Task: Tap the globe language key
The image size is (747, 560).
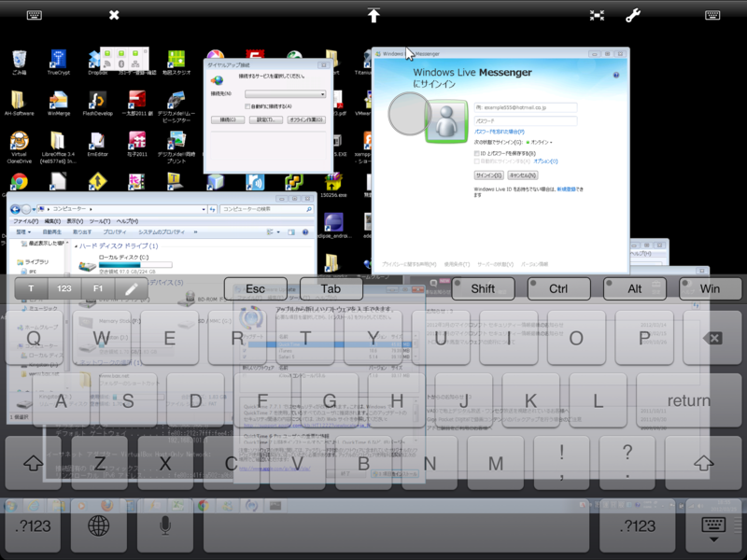Action: coord(99,525)
